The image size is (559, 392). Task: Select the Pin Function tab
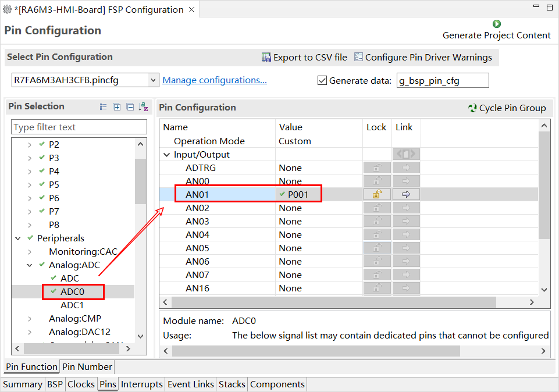(x=32, y=366)
